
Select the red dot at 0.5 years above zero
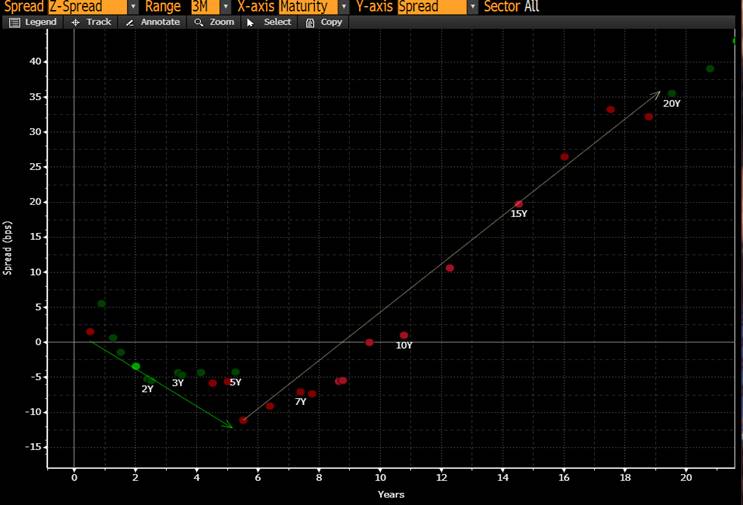90,332
